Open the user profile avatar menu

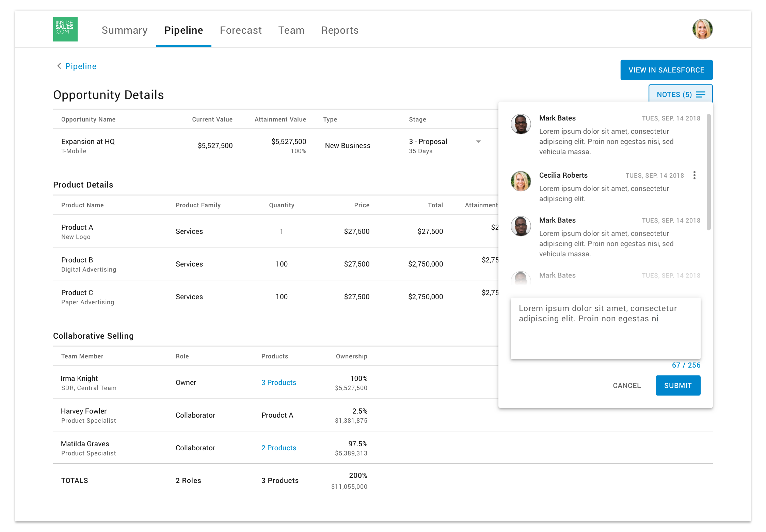point(702,29)
